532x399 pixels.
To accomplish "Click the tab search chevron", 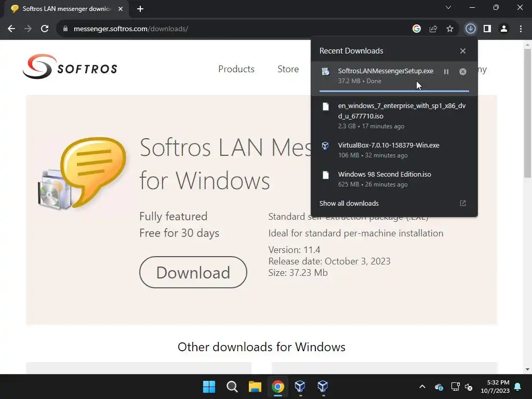I will [448, 7].
